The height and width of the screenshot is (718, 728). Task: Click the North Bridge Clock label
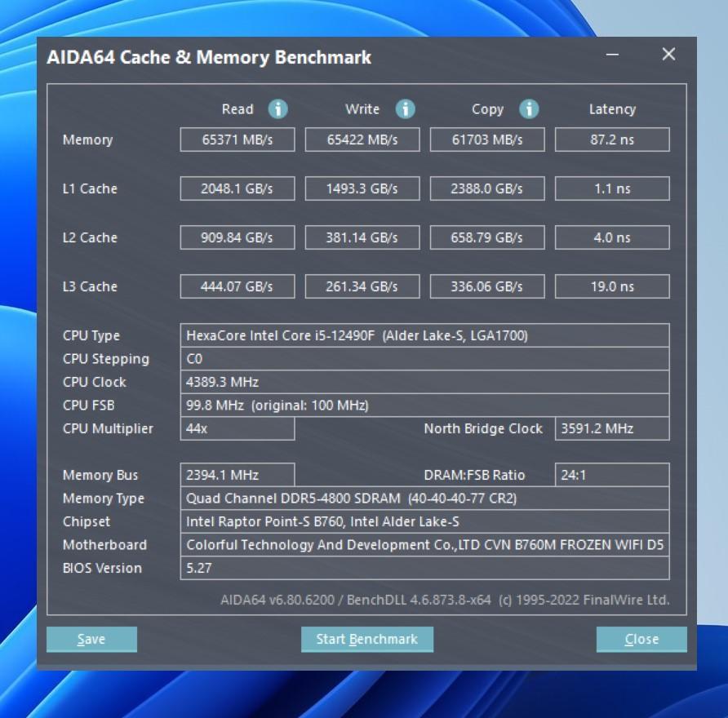coord(483,428)
